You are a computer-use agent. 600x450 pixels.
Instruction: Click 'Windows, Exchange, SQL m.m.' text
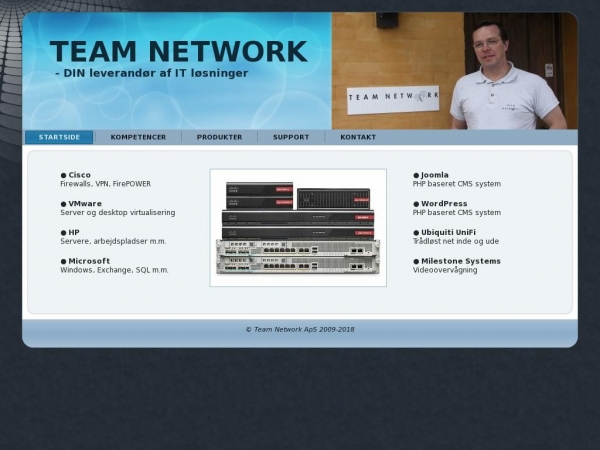coord(114,270)
